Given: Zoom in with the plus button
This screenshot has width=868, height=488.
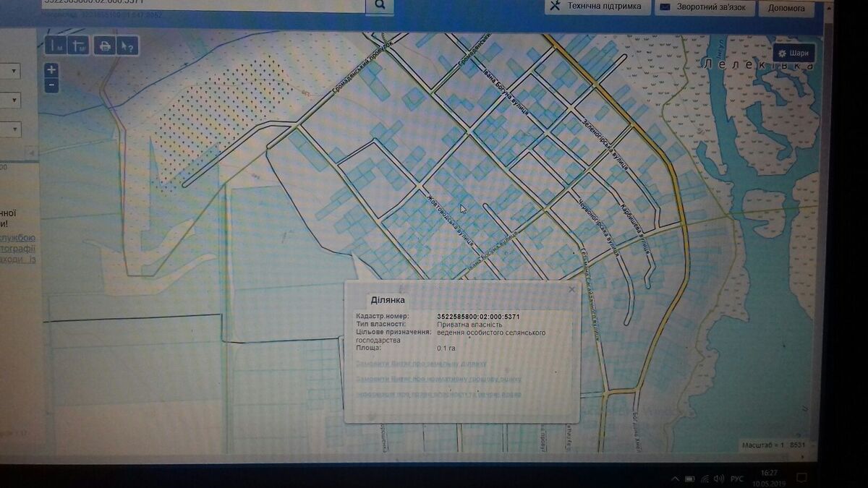Looking at the screenshot, I should [x=51, y=70].
